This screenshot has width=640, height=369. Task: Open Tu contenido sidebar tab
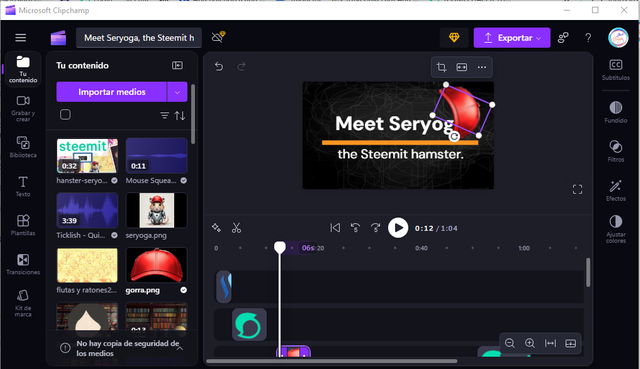(x=23, y=69)
